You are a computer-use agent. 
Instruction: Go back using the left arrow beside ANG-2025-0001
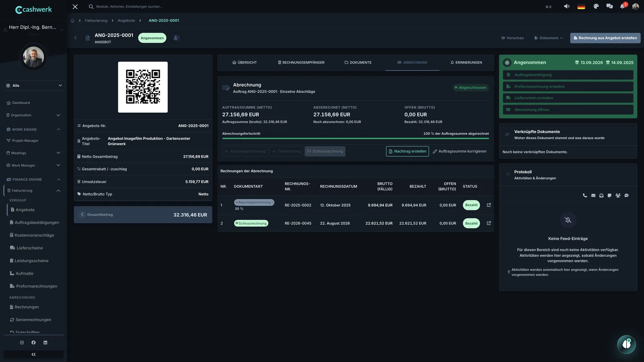pos(75,38)
